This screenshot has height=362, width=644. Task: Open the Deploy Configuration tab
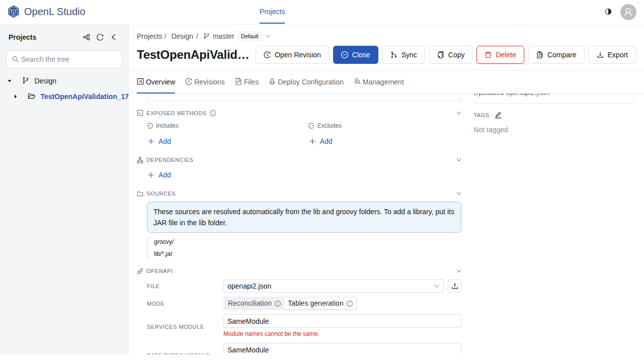point(306,82)
